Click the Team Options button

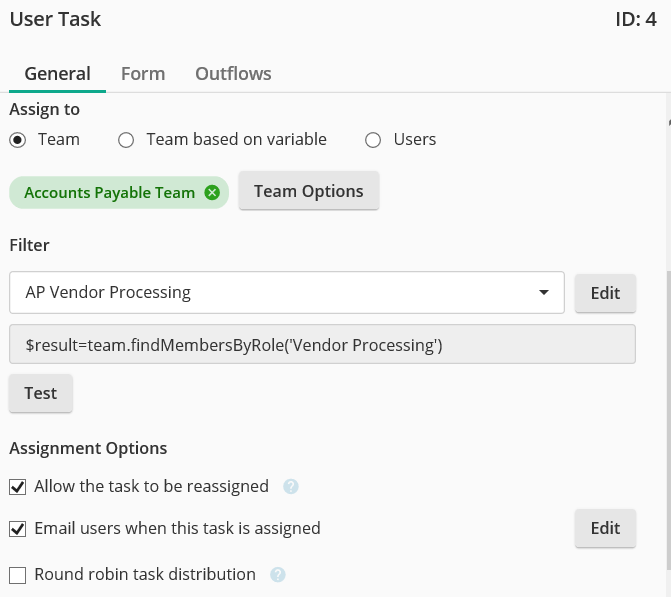coord(308,191)
